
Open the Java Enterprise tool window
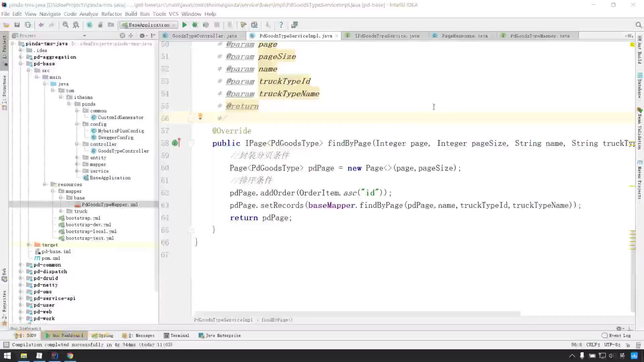[x=220, y=336]
